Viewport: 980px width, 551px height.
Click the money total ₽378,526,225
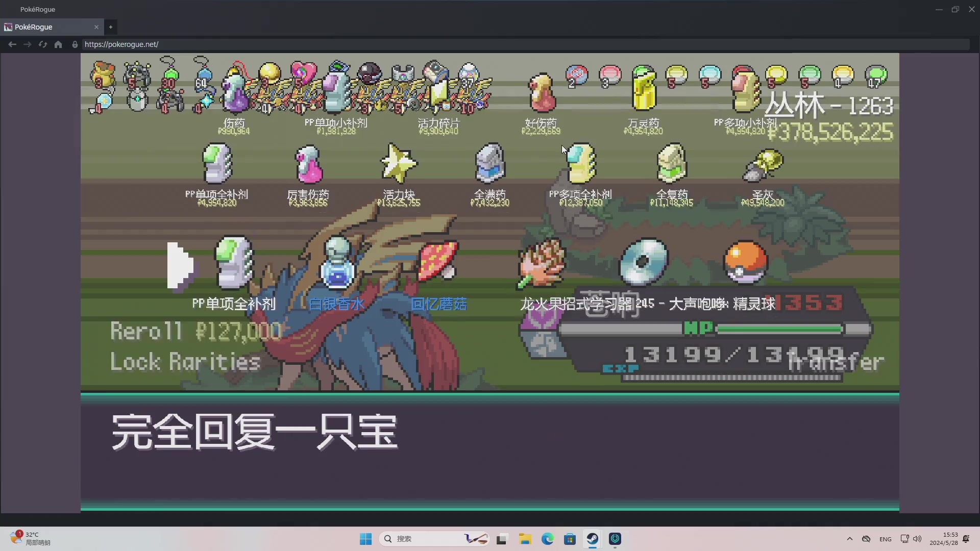click(830, 132)
